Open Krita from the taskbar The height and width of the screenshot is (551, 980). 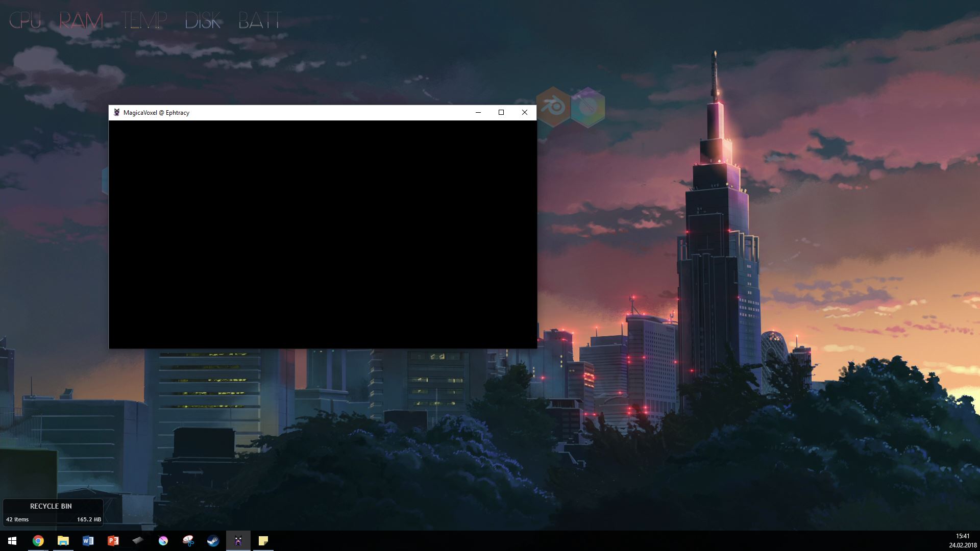tap(162, 541)
